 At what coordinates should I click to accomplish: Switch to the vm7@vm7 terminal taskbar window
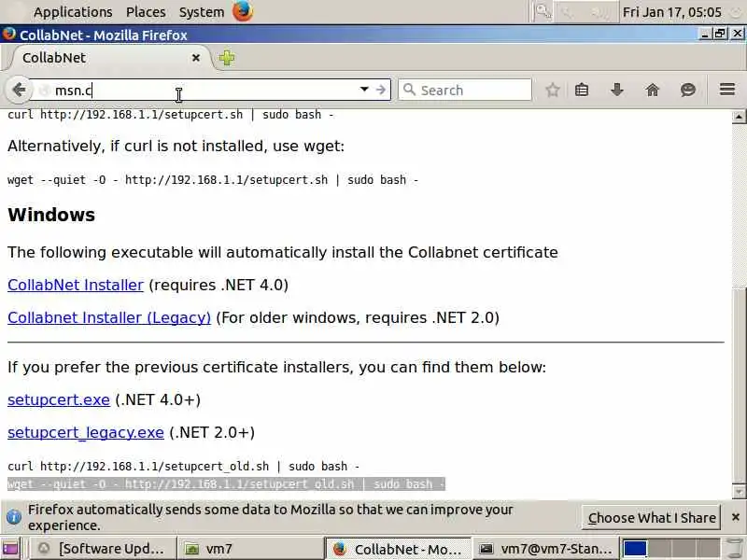[544, 549]
